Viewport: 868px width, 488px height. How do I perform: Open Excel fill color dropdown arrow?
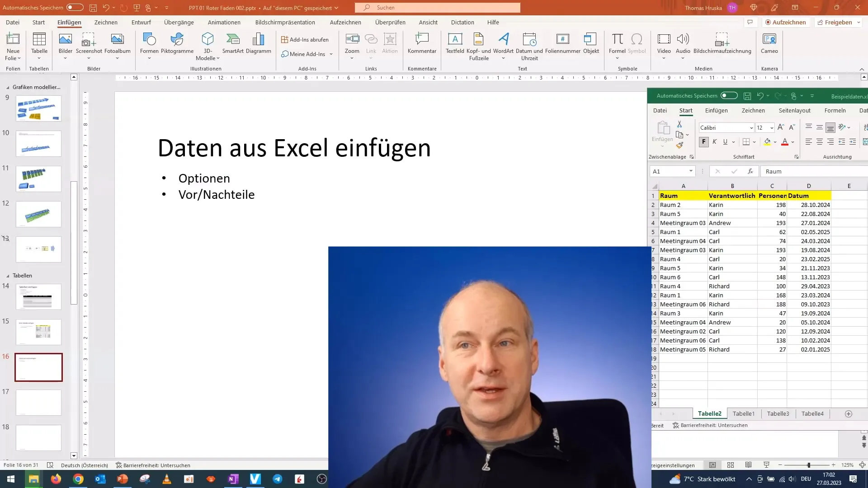click(775, 142)
